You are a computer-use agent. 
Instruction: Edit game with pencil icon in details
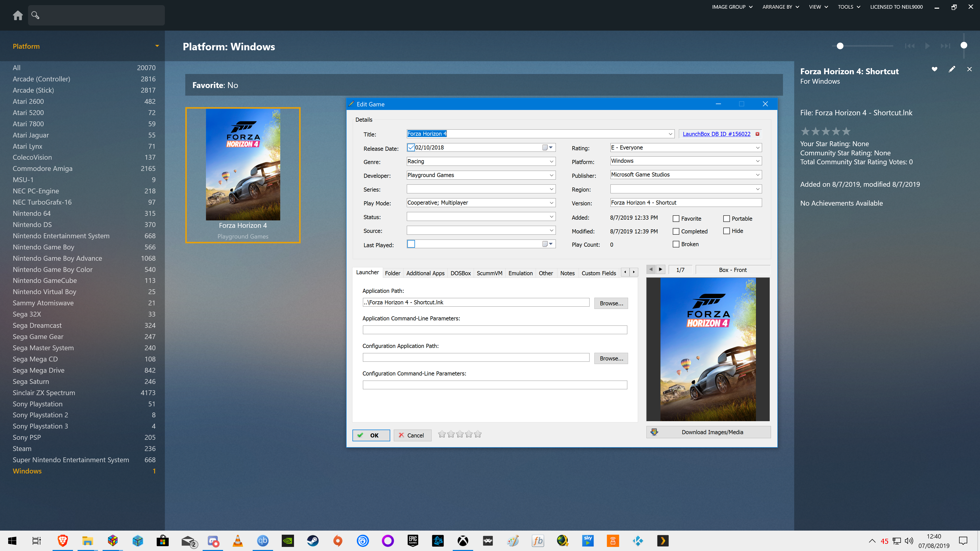pyautogui.click(x=952, y=69)
